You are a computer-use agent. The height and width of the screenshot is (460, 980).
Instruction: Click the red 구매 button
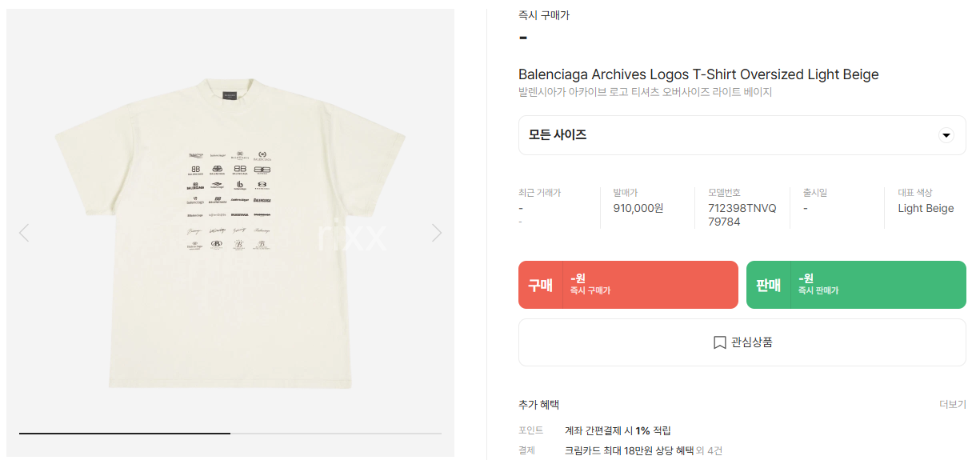point(628,285)
